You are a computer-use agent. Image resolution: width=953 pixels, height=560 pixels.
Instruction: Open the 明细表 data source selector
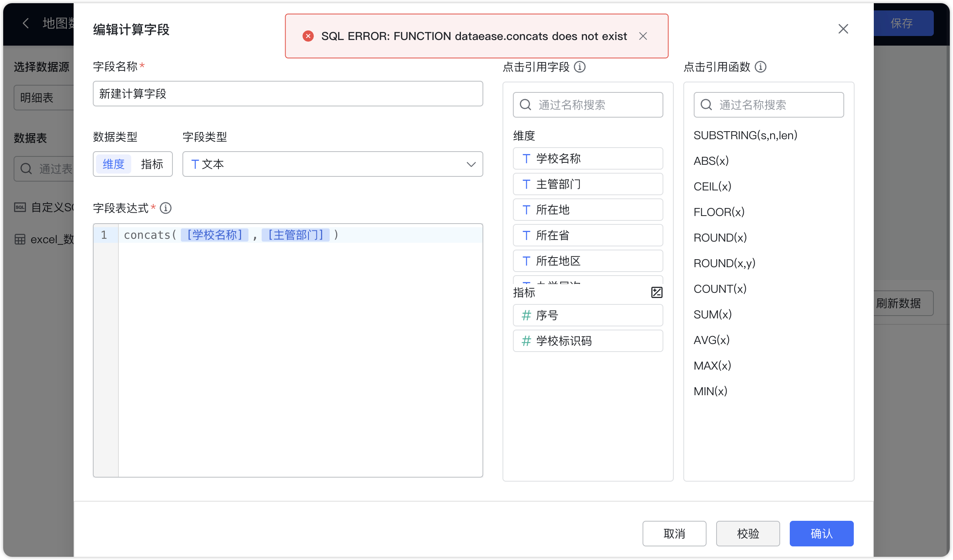click(44, 98)
